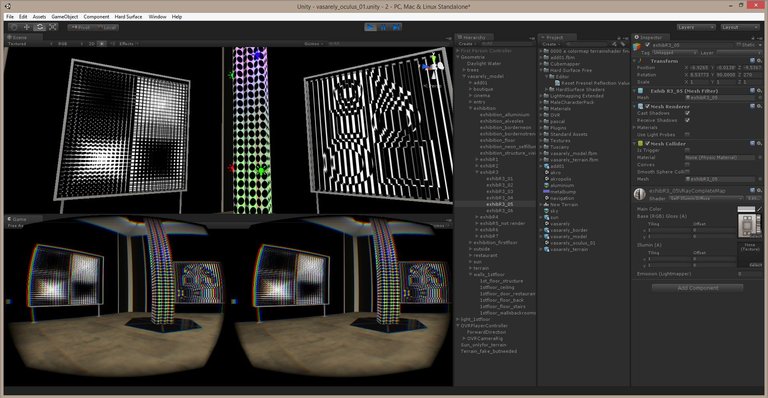Viewport: 768px width, 398px height.
Task: Open the Hierarchy Create dropdown
Action: 467,44
